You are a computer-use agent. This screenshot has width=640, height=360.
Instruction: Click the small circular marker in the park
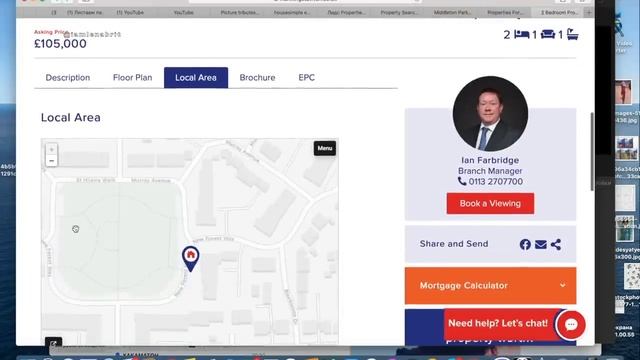(76, 229)
